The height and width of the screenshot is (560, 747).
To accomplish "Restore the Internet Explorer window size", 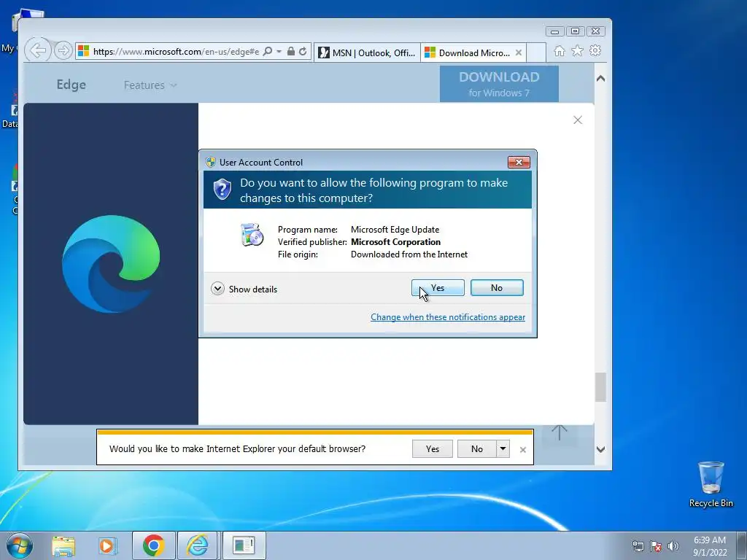I will pyautogui.click(x=576, y=31).
